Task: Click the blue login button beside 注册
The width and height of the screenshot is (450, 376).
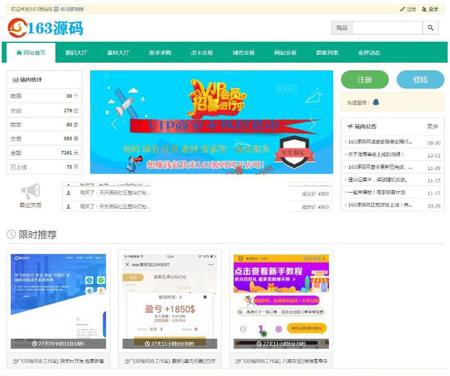Action: [420, 80]
